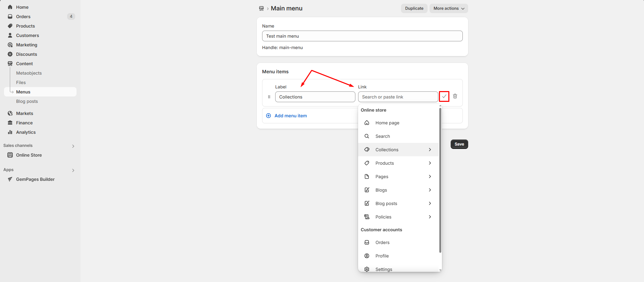Choose Blog posts from the Content submenu
This screenshot has height=282, width=644.
click(x=27, y=101)
